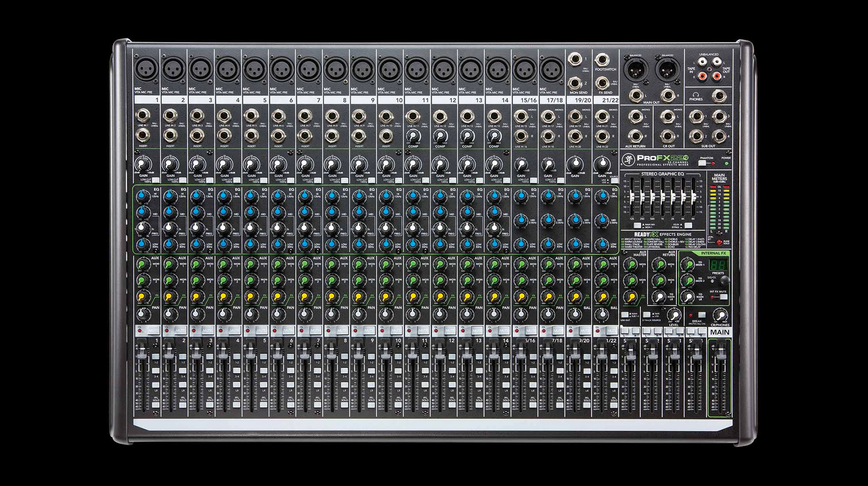Viewport: 868px width, 486px height.
Task: Assign channel 6 to subgroup 3-4
Action: pos(290,371)
